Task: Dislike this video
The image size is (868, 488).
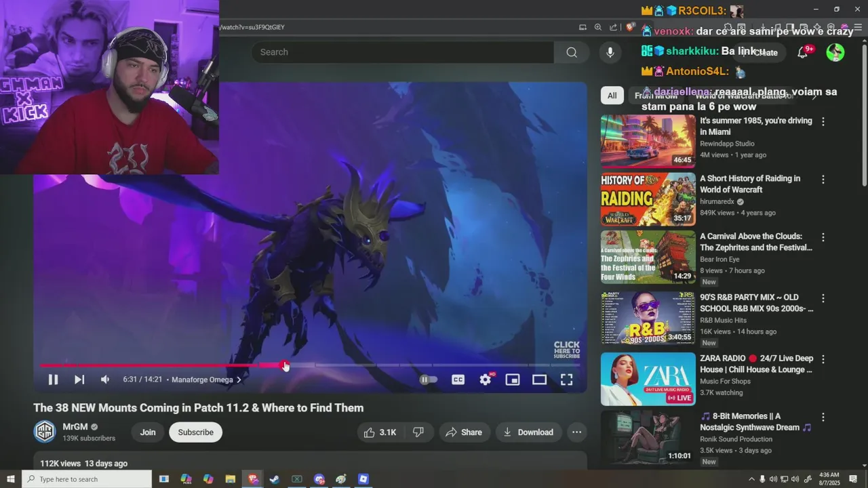Action: coord(418,432)
